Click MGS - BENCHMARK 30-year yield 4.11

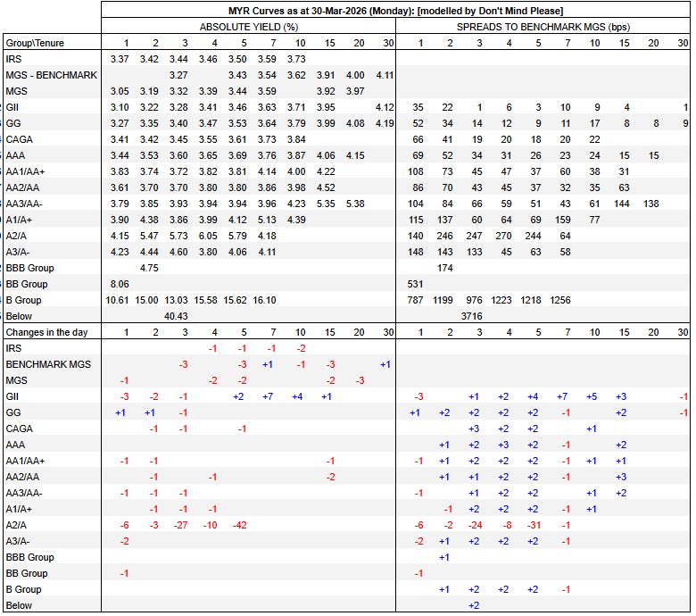tap(385, 75)
